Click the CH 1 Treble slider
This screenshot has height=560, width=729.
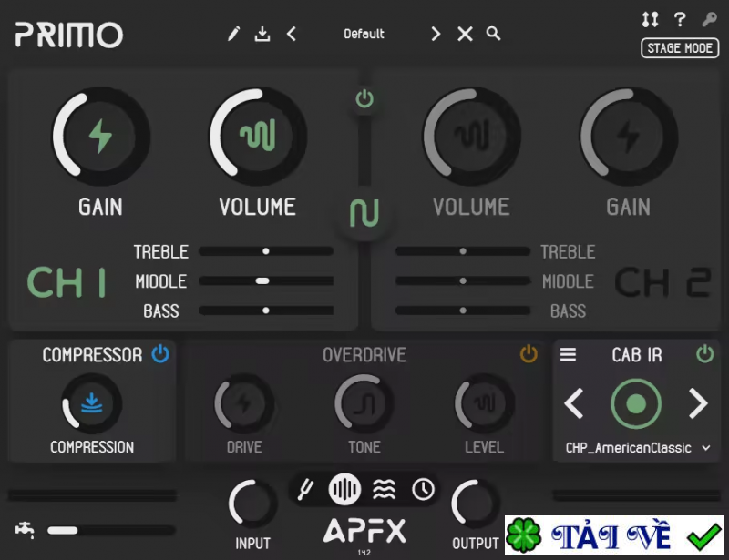point(266,251)
